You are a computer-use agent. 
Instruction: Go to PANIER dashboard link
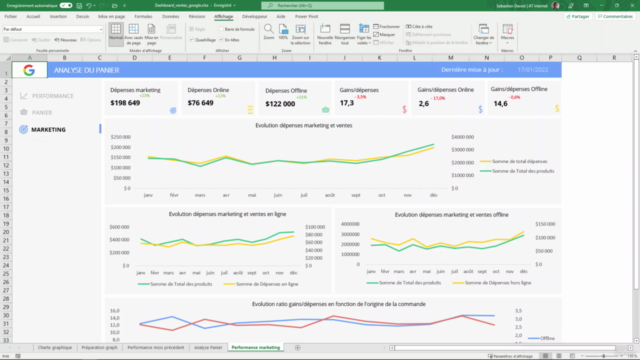[x=42, y=112]
